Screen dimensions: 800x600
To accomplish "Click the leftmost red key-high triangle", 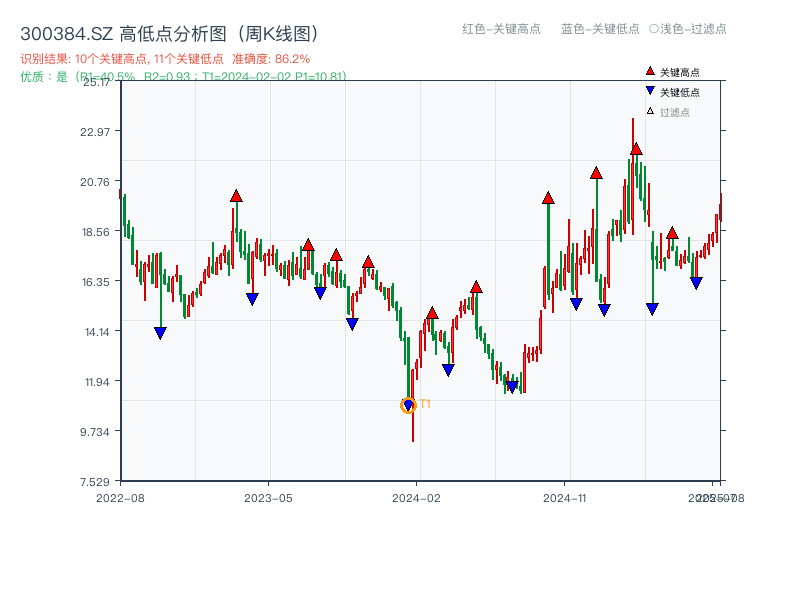I will 236,196.
